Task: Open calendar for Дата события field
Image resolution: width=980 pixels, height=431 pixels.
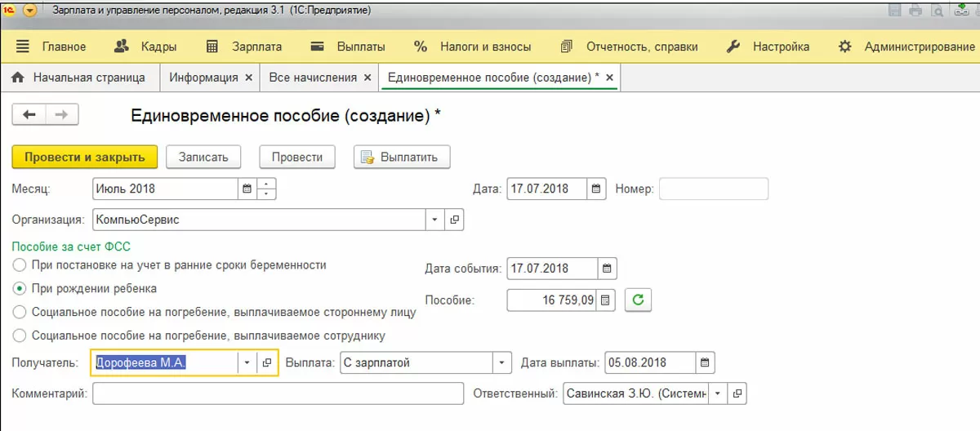Action: click(607, 269)
